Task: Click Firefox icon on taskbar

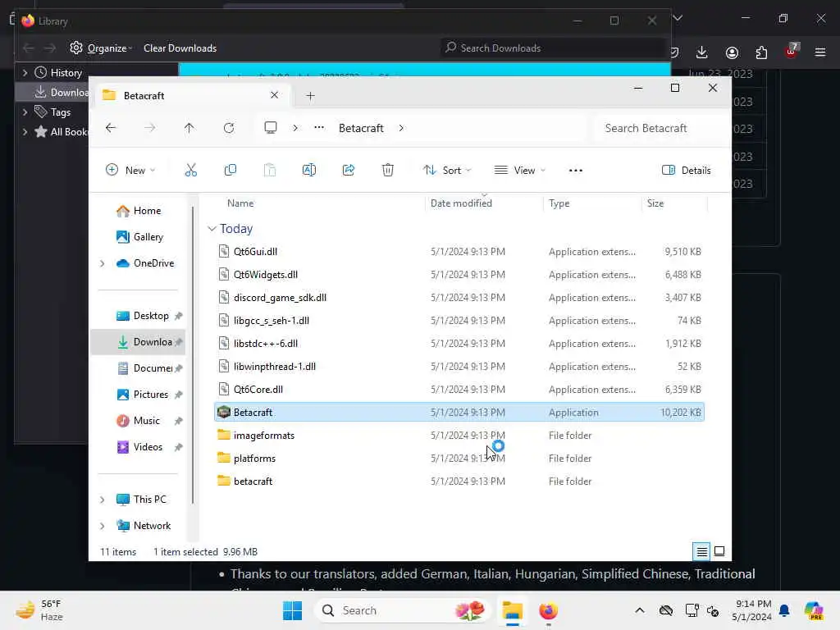Action: (549, 610)
